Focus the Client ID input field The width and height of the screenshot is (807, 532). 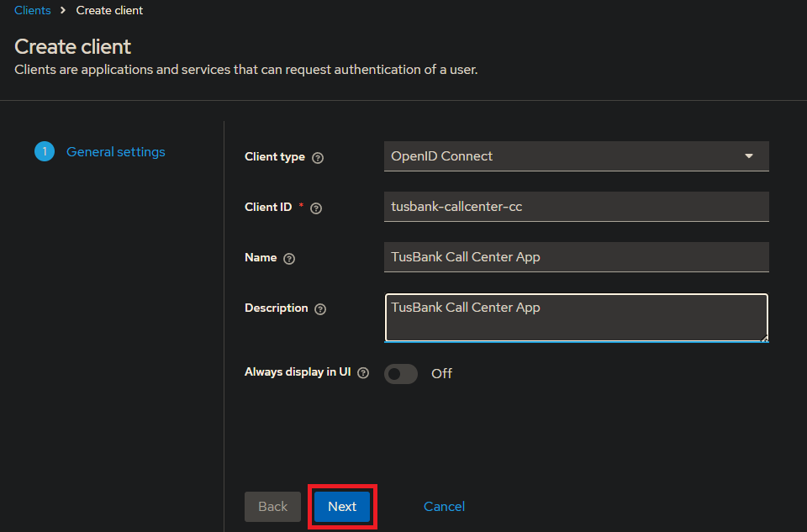(x=577, y=206)
